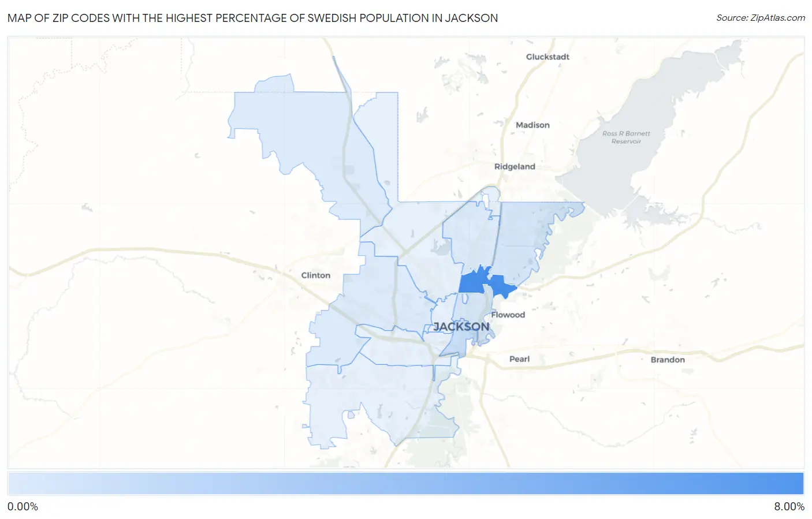Click the Flowood map label

(508, 315)
